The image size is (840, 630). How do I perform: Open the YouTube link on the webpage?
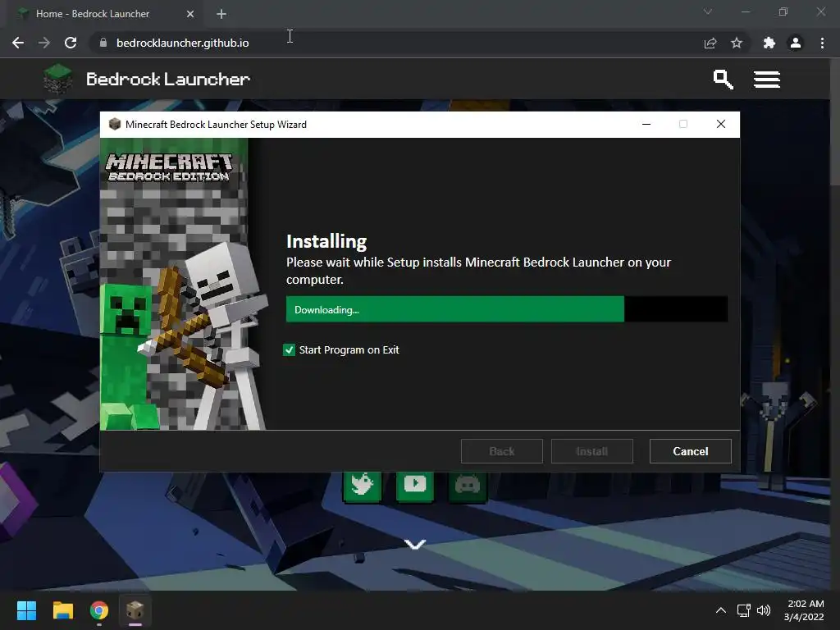tap(414, 486)
